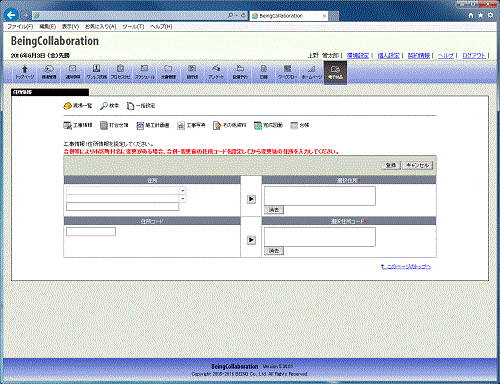Open the トップページ toolbar icon
The image size is (500, 384).
25,72
